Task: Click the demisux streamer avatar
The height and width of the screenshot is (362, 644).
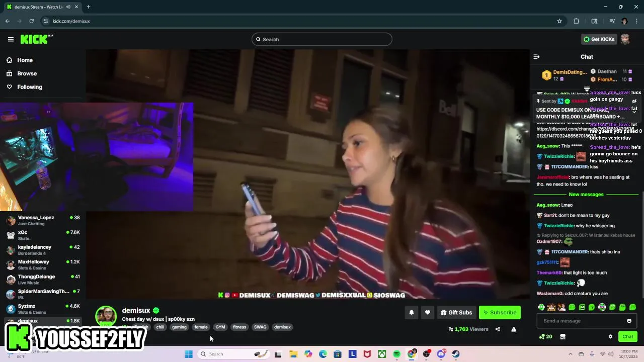Action: click(x=106, y=316)
